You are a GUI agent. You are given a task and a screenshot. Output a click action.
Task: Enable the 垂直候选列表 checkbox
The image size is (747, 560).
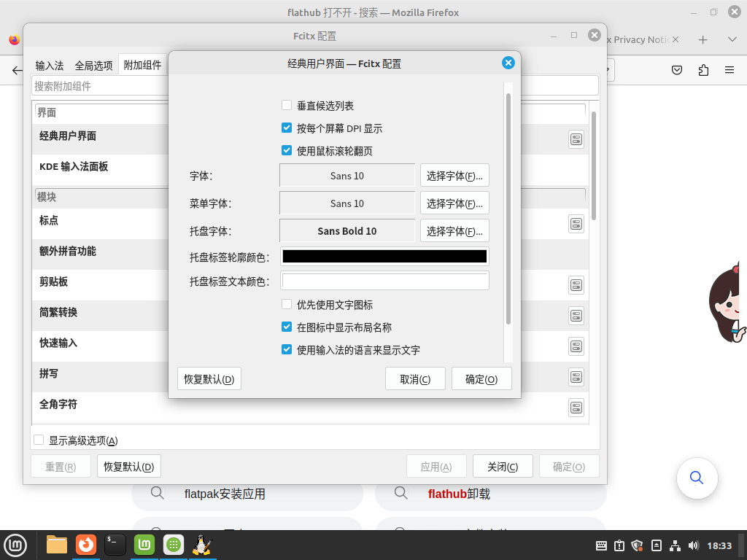287,106
